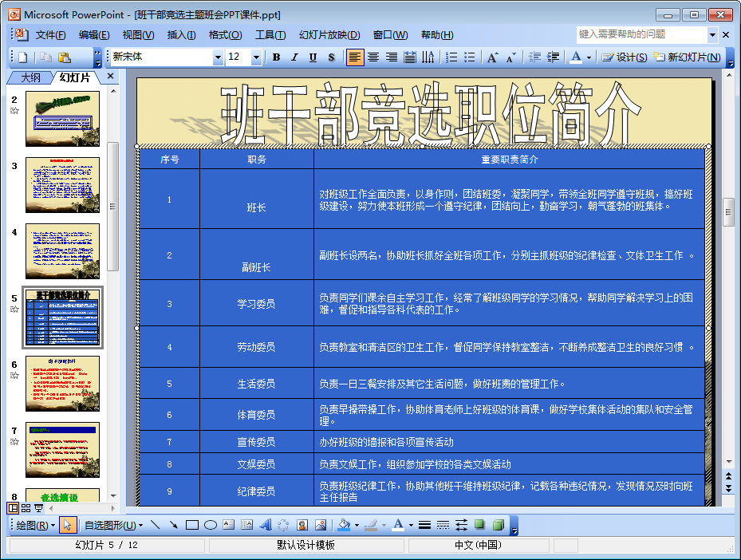Image resolution: width=741 pixels, height=560 pixels.
Task: Open the 插入(I) menu
Action: pyautogui.click(x=182, y=35)
